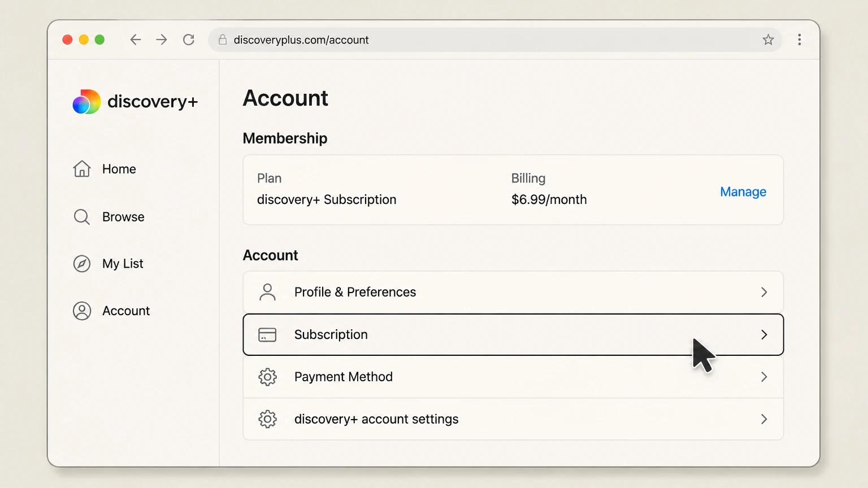This screenshot has height=488, width=868.
Task: Click the person icon beside Profile & Preferences
Action: coord(267,292)
